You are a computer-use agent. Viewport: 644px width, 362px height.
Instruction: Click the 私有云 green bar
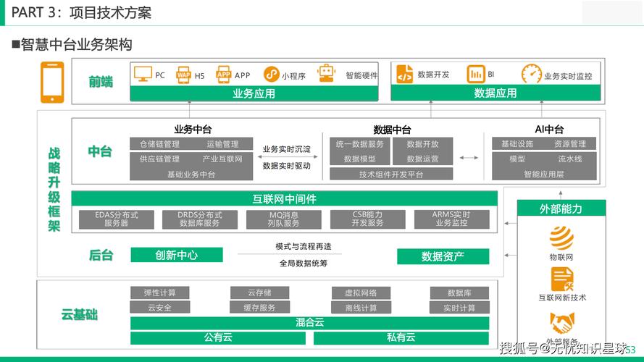coord(401,338)
